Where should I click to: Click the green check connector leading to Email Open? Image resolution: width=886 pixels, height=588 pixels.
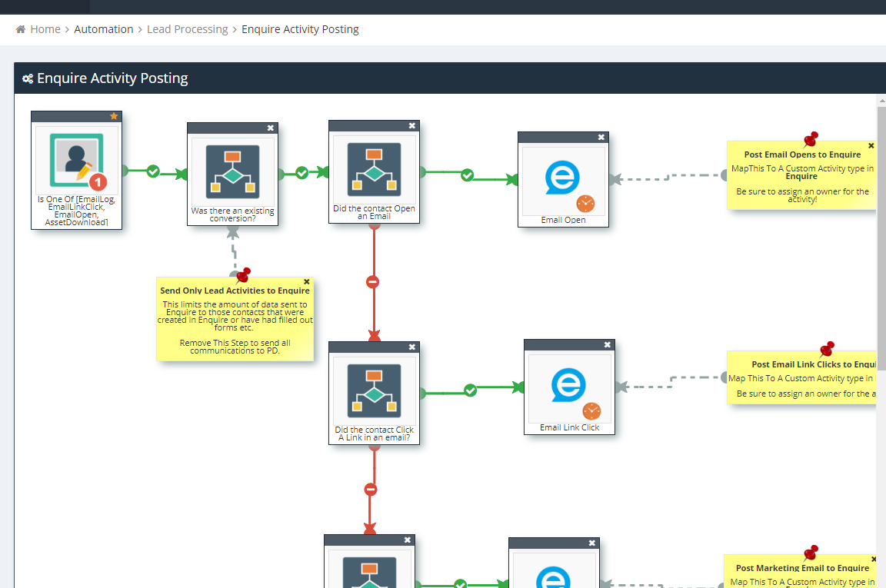tap(468, 175)
